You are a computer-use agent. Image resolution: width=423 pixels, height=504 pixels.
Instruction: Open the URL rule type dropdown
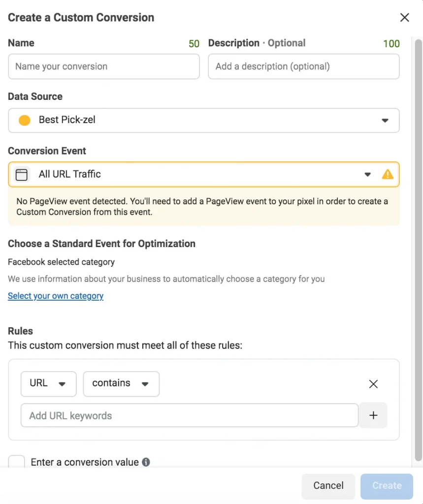(48, 384)
